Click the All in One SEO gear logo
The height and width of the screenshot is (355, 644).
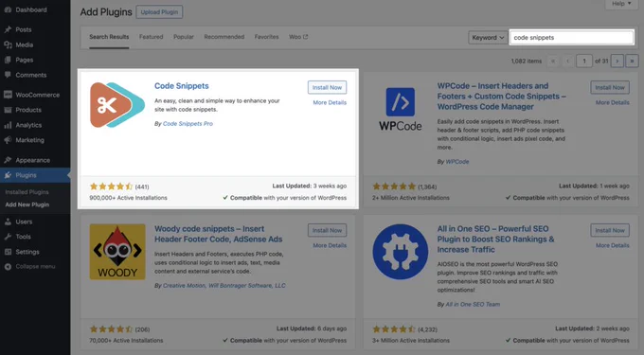400,252
